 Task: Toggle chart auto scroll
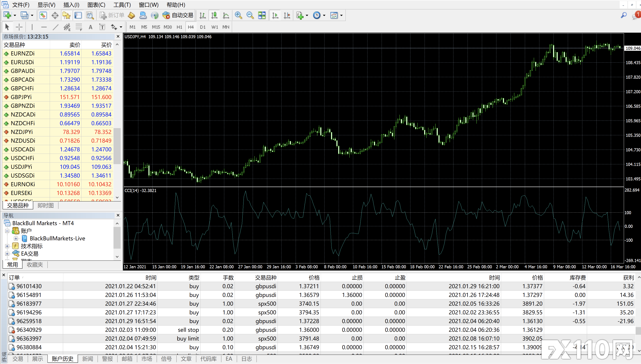point(275,15)
